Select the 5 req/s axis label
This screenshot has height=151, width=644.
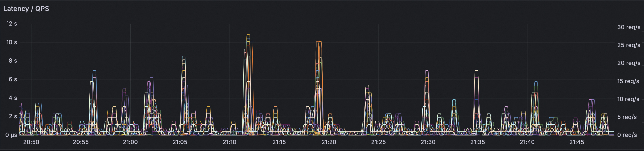[x=627, y=117]
